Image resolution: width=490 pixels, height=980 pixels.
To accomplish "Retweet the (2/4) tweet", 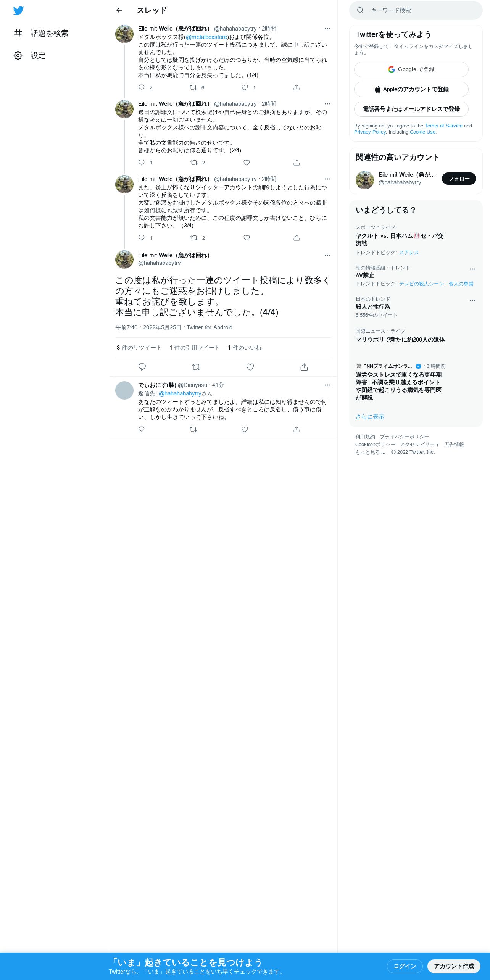I will click(194, 163).
